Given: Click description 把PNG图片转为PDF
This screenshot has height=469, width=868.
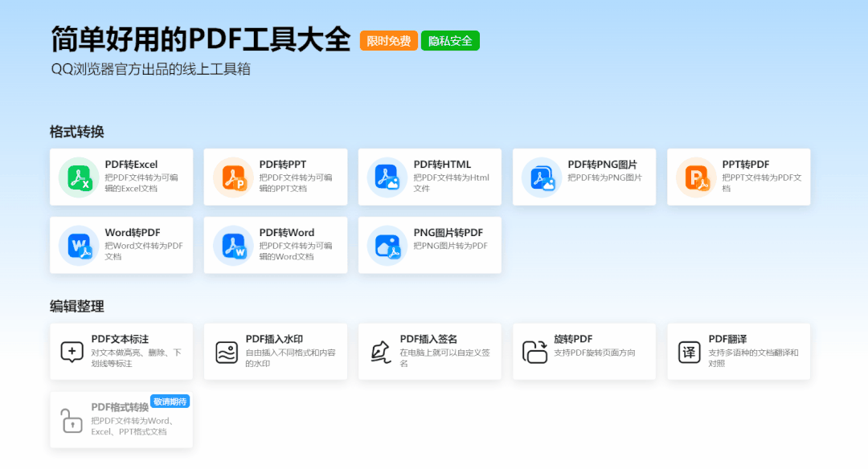Looking at the screenshot, I should tap(451, 246).
